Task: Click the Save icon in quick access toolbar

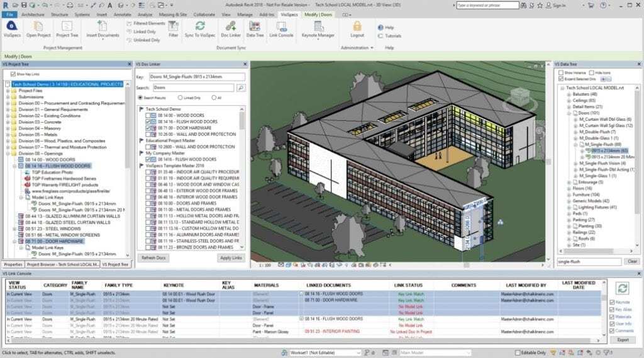Action: [x=24, y=5]
